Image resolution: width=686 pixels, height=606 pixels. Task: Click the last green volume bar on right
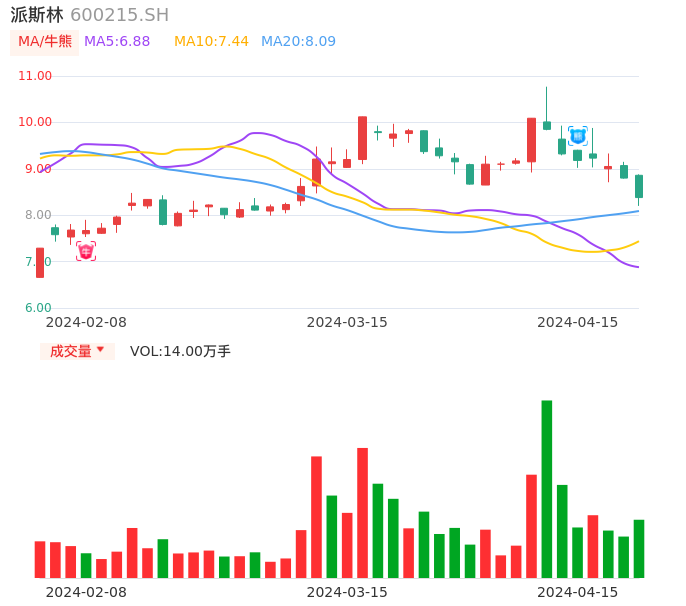639,548
